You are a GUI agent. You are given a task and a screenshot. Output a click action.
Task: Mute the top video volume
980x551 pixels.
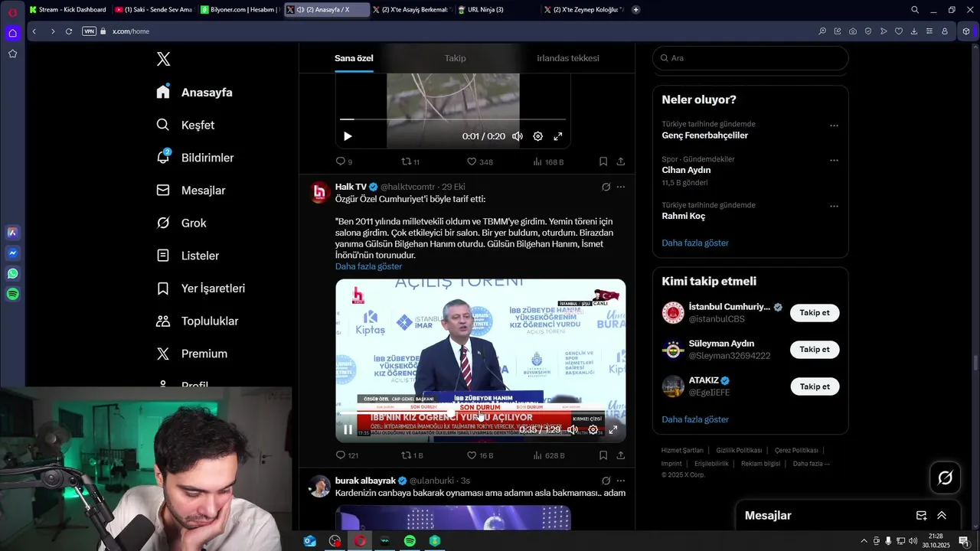(x=518, y=136)
